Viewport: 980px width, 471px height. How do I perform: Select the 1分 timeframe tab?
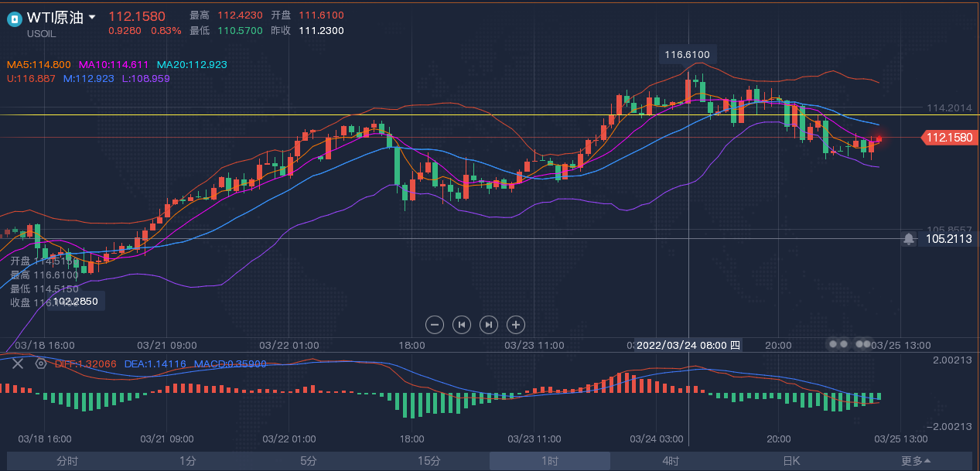(x=188, y=461)
